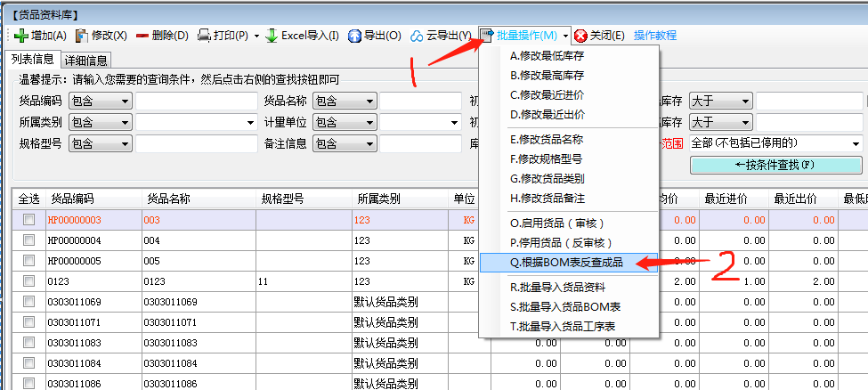Expand the 所属类别 value combo box

251,122
